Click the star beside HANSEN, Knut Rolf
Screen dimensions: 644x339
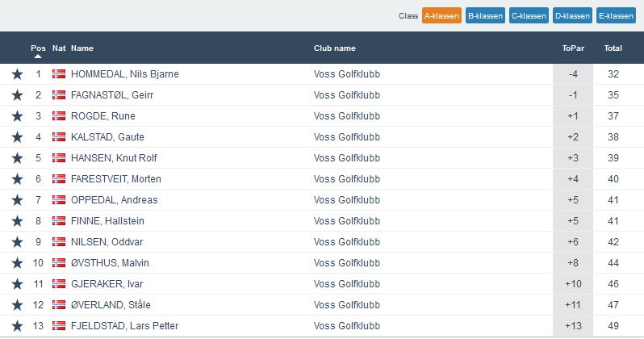[17, 158]
